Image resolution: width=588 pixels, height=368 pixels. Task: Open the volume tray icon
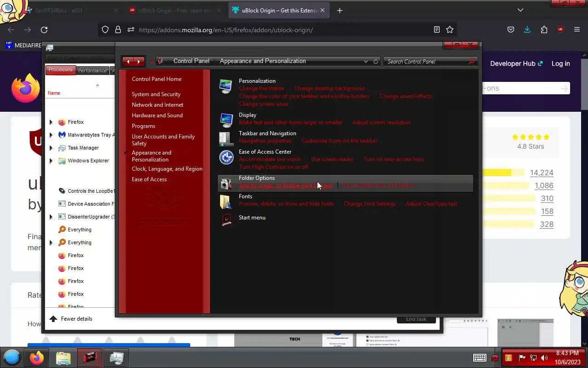coord(544,357)
